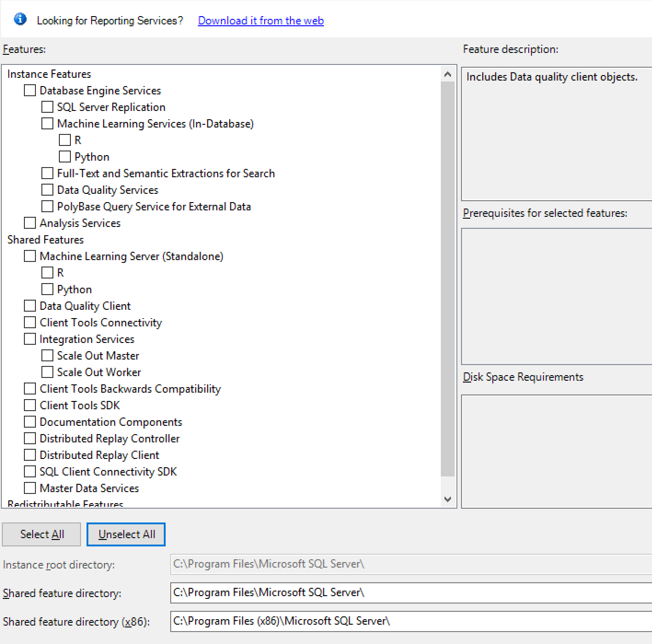Click the Select All button
The image size is (652, 644).
41,534
